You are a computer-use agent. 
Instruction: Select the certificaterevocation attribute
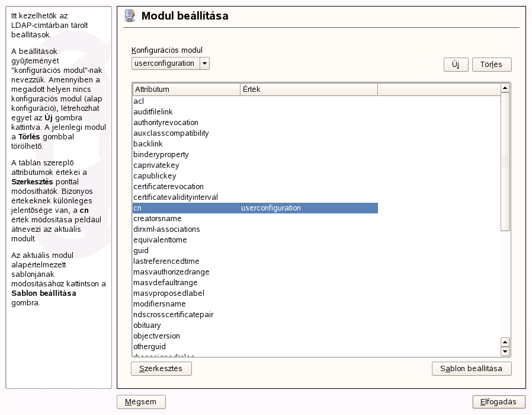(178, 186)
